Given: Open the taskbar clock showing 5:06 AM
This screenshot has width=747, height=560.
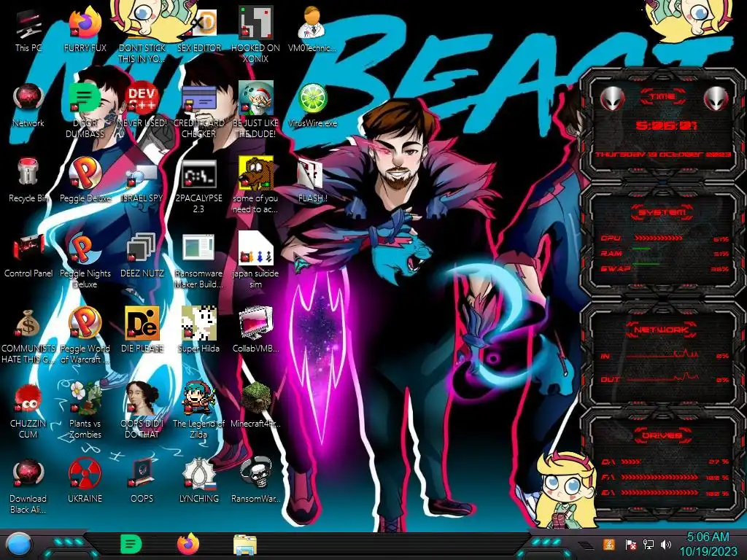Looking at the screenshot, I should (708, 544).
